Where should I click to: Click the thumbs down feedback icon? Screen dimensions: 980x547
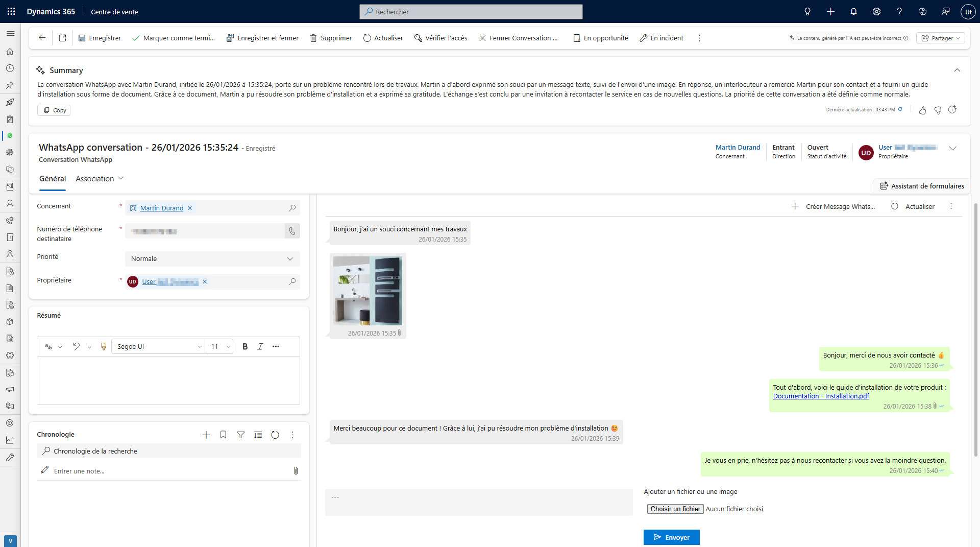[938, 110]
